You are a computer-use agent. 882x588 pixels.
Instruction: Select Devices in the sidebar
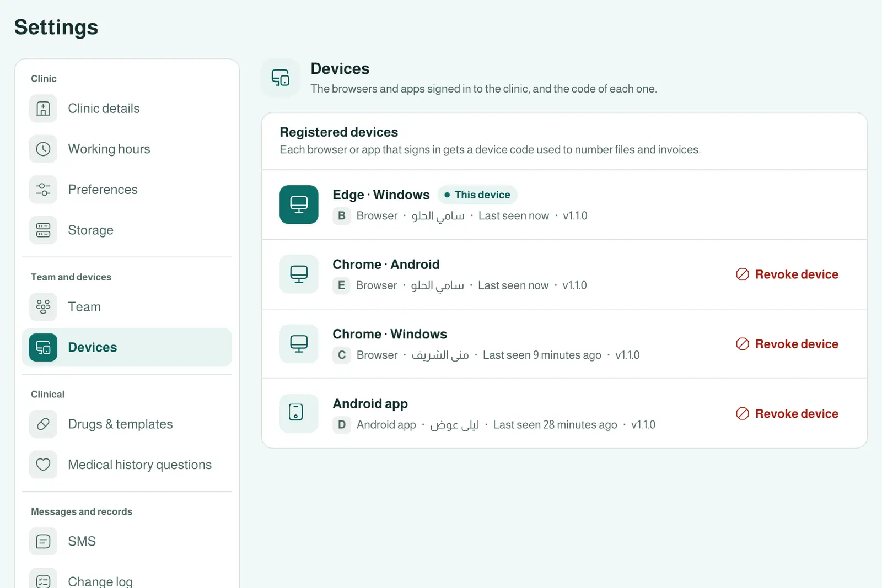click(127, 347)
